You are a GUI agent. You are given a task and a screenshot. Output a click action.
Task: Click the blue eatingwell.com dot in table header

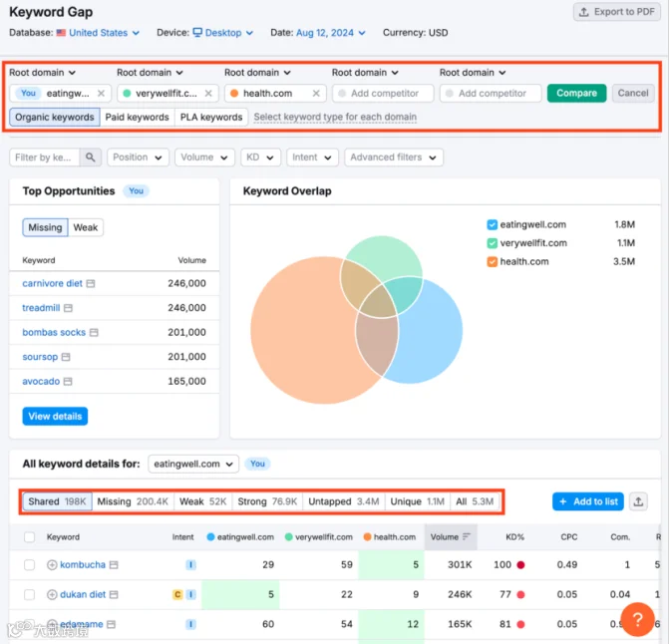(x=210, y=537)
